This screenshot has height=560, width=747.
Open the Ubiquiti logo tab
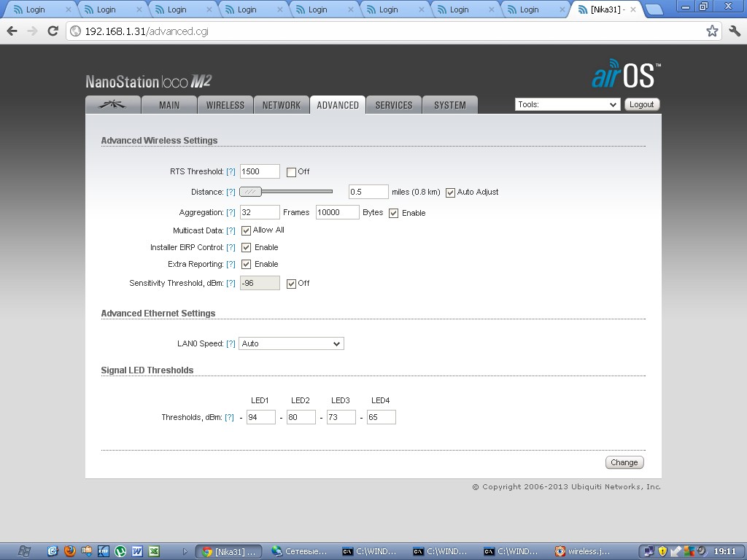point(113,105)
